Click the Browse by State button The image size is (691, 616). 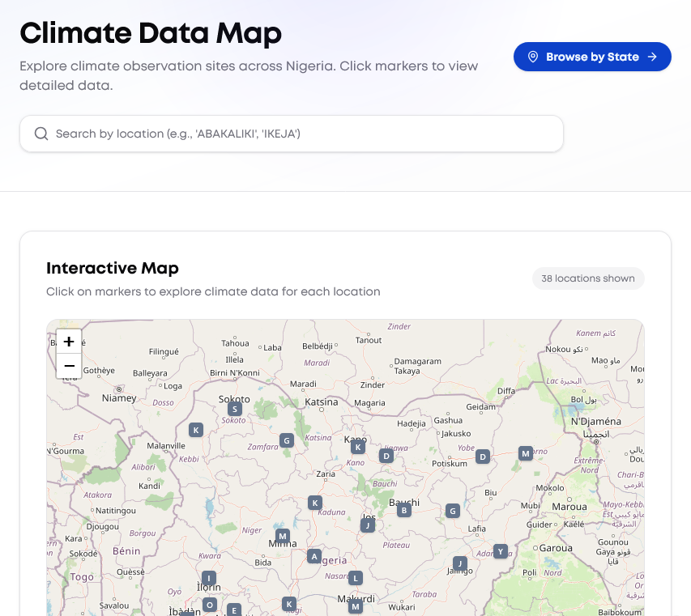tap(592, 57)
